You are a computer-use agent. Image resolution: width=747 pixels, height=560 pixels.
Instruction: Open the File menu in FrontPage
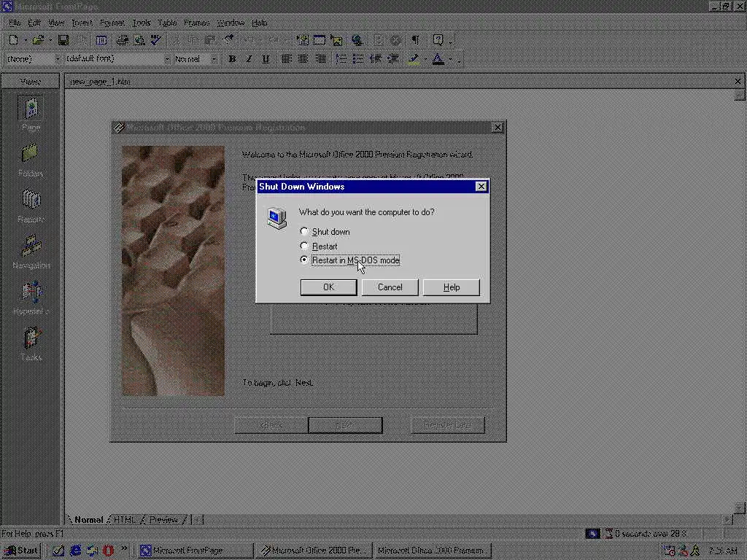pyautogui.click(x=15, y=23)
